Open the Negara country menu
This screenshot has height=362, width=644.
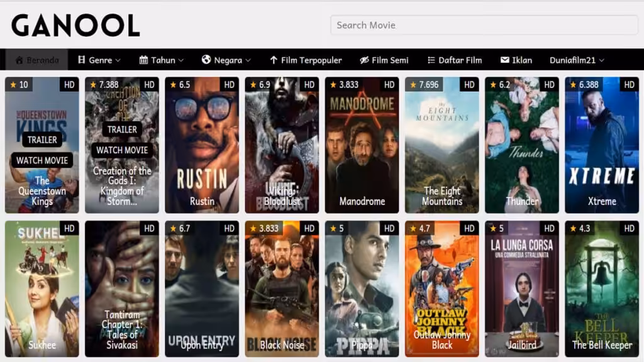tap(228, 60)
